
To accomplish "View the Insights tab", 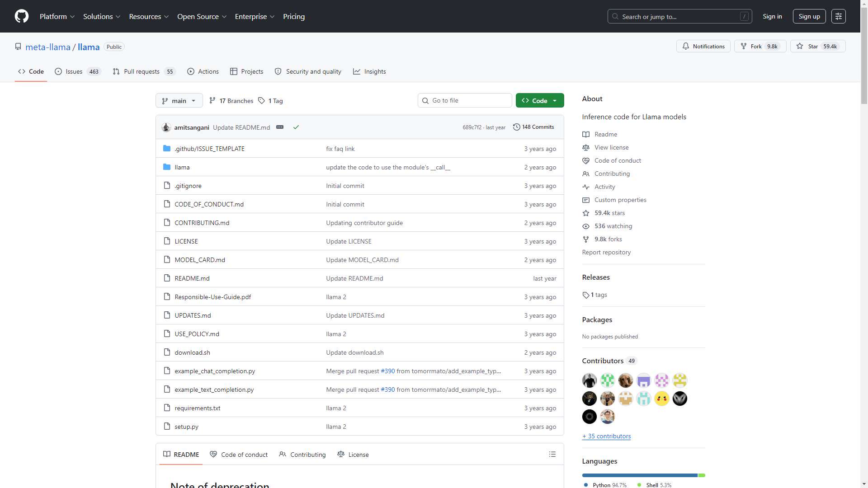I will click(369, 71).
